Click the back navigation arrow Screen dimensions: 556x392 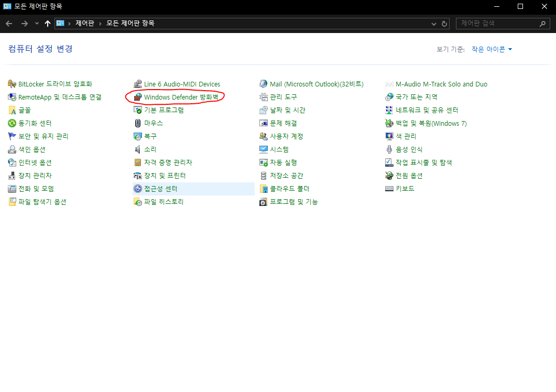8,23
